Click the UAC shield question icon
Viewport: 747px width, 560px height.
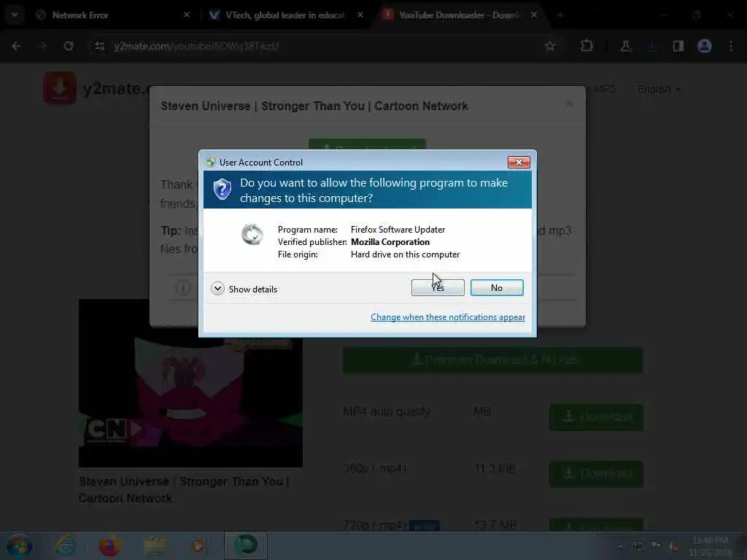click(222, 190)
